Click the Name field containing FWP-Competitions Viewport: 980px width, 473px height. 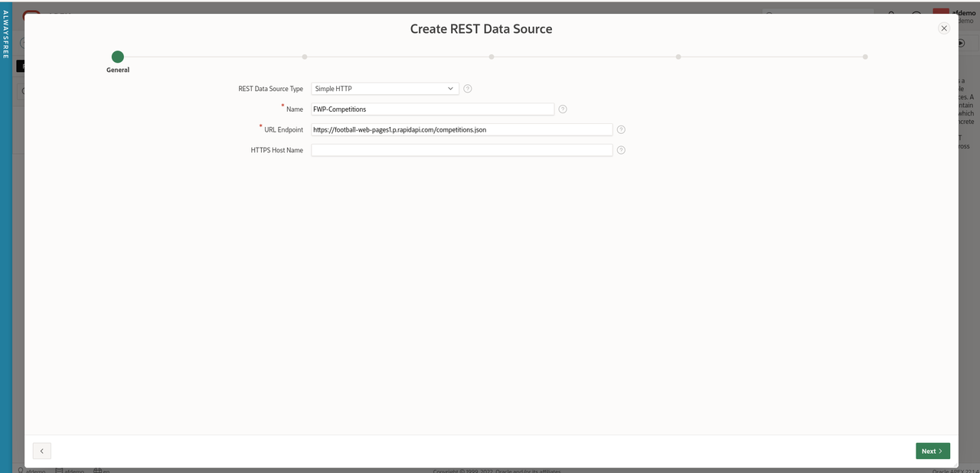point(432,109)
